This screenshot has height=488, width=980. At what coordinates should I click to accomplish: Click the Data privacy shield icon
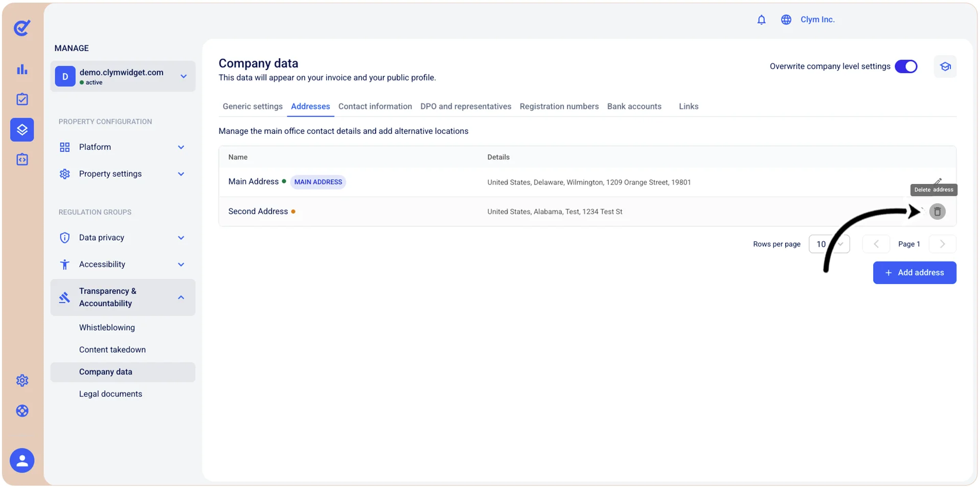(x=64, y=238)
